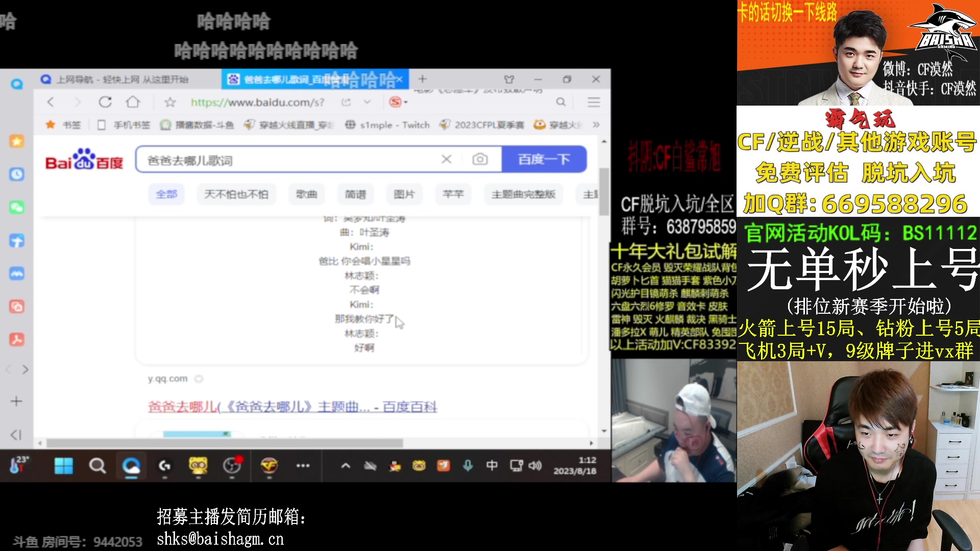This screenshot has height=551, width=980.
Task: Open the volume speaker tray icon
Action: [535, 466]
